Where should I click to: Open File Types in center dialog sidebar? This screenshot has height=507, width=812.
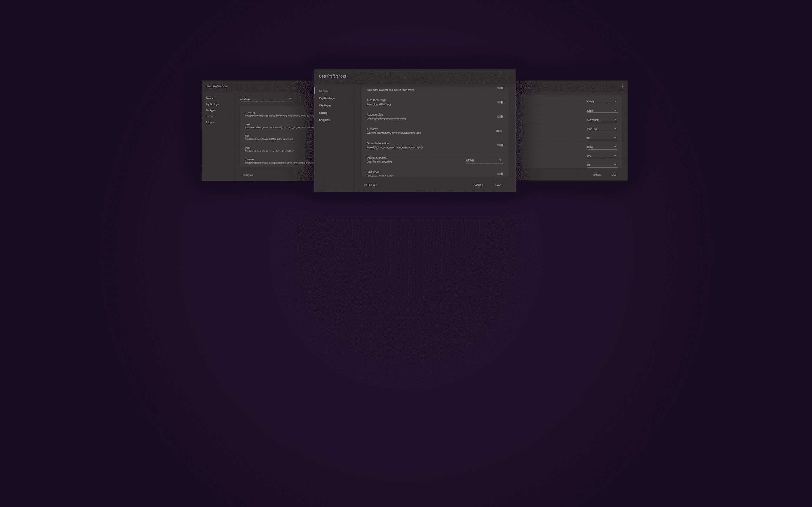[325, 106]
